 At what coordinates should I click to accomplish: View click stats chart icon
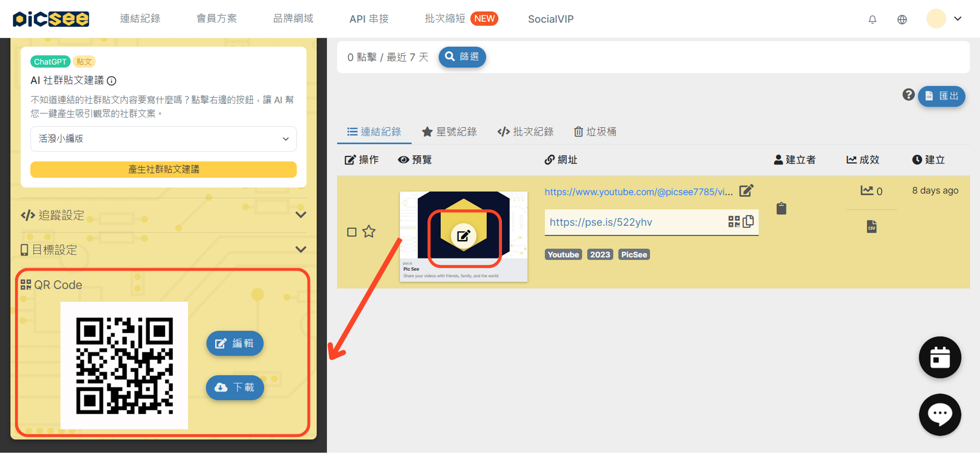(x=867, y=191)
